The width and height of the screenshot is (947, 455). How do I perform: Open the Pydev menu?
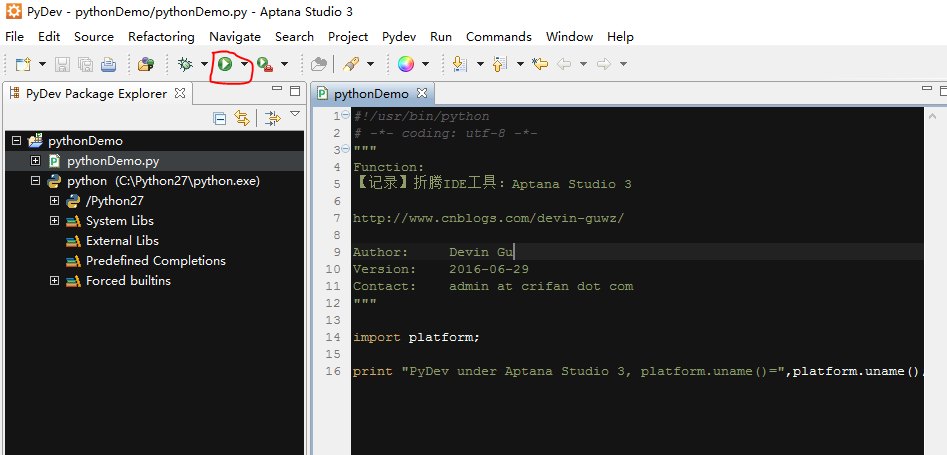click(x=399, y=37)
